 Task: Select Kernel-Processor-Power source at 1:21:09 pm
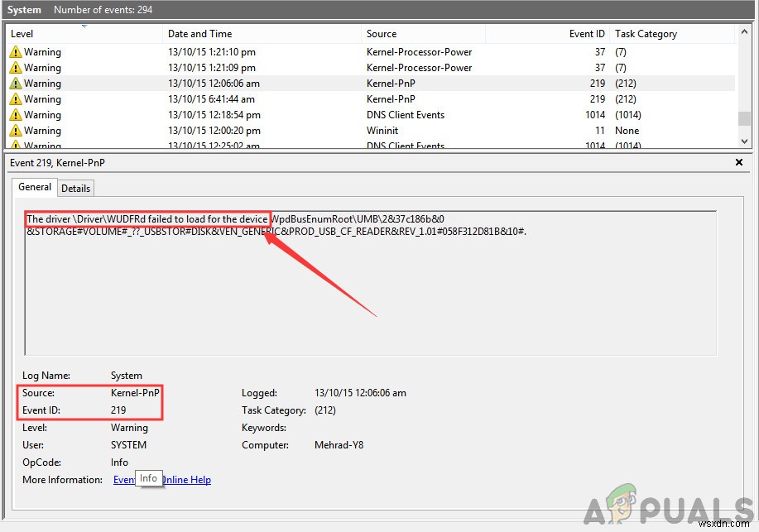tap(419, 68)
